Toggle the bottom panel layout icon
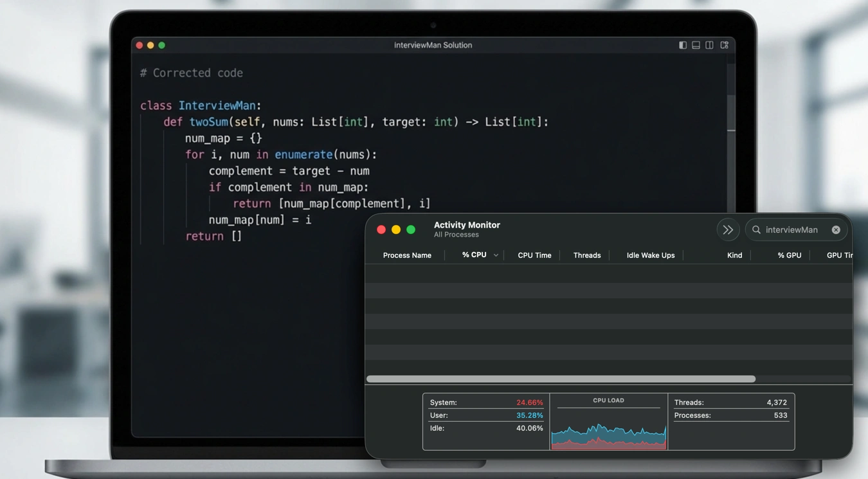This screenshot has height=479, width=868. (x=696, y=45)
